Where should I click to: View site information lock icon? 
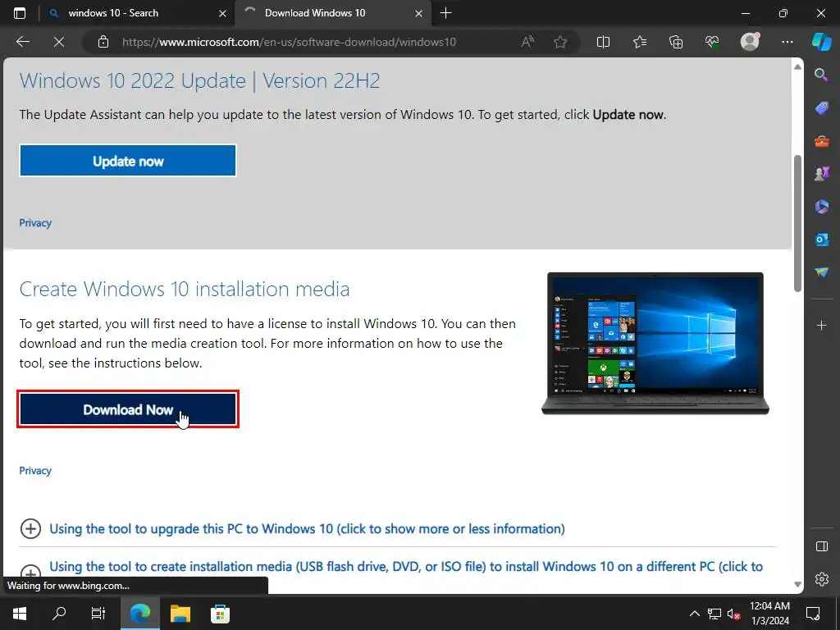(x=103, y=42)
